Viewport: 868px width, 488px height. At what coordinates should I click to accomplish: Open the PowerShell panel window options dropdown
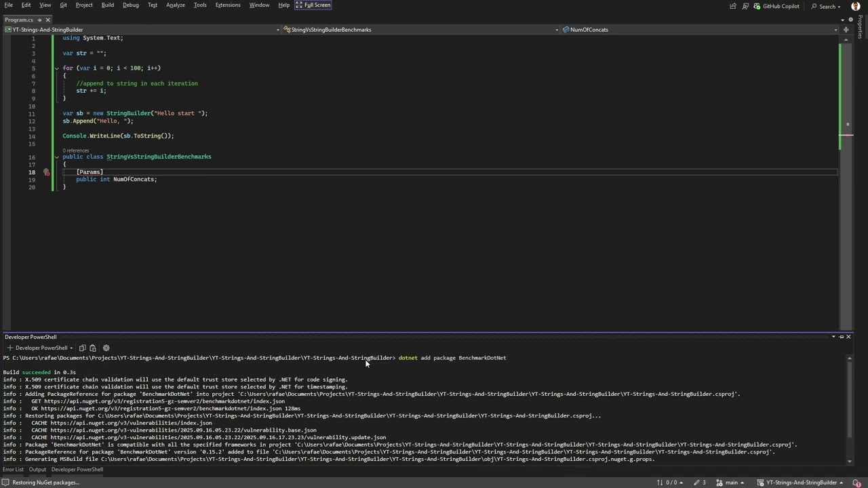click(x=833, y=337)
